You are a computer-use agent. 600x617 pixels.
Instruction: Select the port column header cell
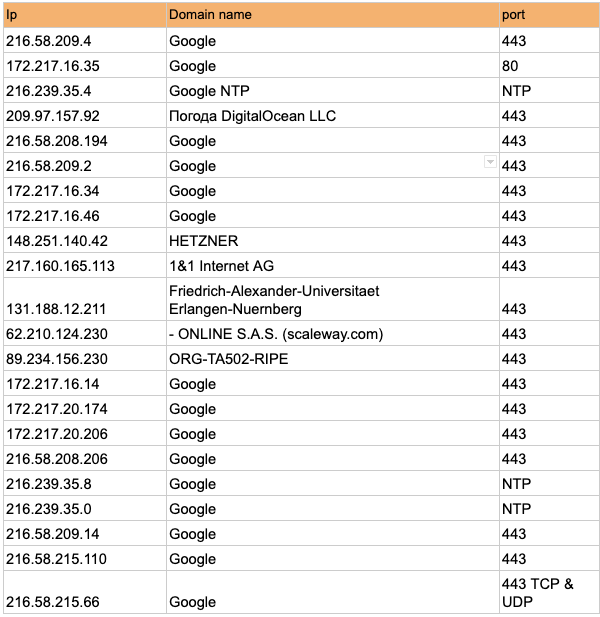pyautogui.click(x=548, y=15)
